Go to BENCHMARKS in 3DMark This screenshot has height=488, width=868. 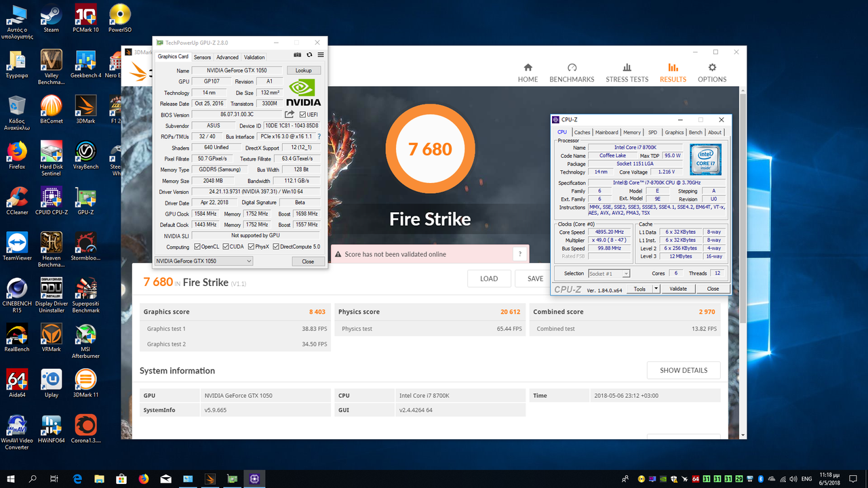pos(572,73)
